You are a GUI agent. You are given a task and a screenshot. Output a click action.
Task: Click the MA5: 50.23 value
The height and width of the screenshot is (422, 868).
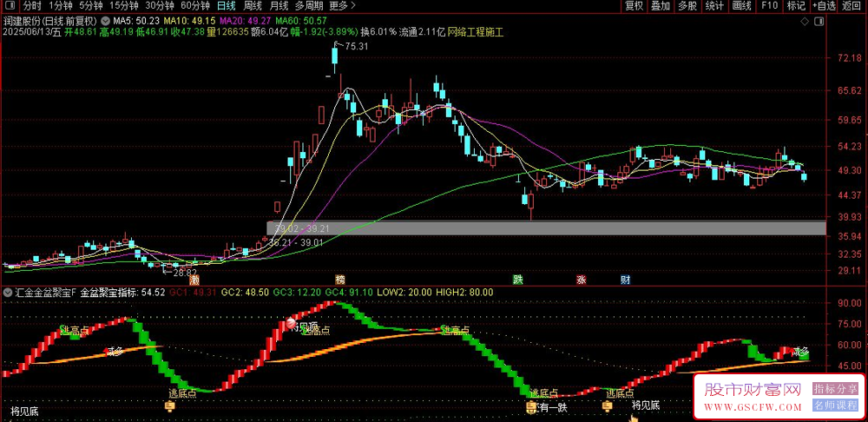point(137,21)
